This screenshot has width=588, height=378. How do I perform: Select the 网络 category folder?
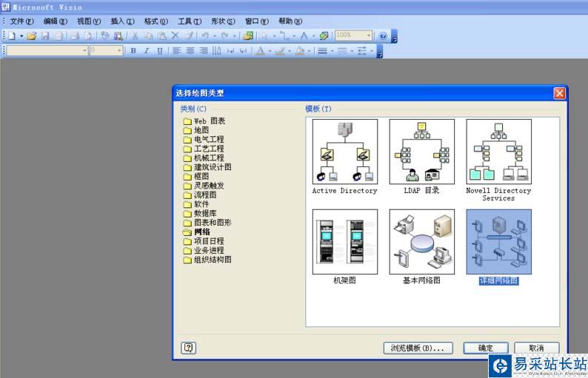(x=197, y=232)
